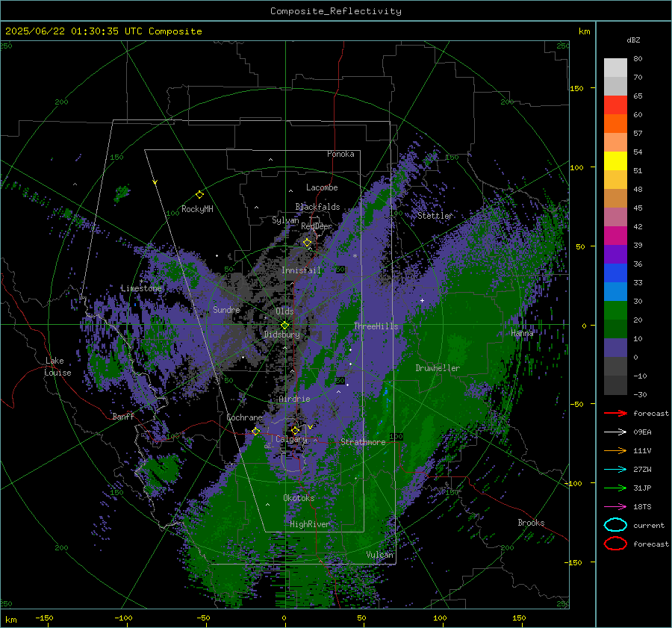The width and height of the screenshot is (672, 628).
Task: Click the HighRiver city label
Action: click(310, 524)
